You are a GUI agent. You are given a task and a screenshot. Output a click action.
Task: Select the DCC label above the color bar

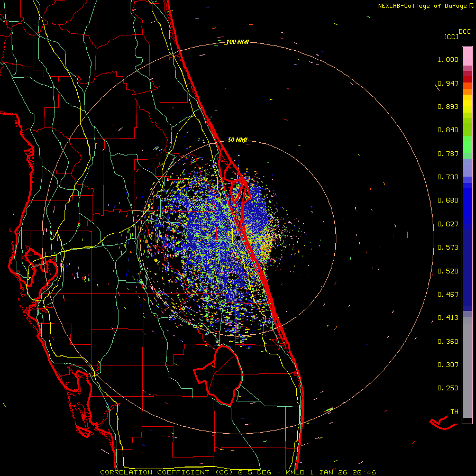pyautogui.click(x=465, y=32)
